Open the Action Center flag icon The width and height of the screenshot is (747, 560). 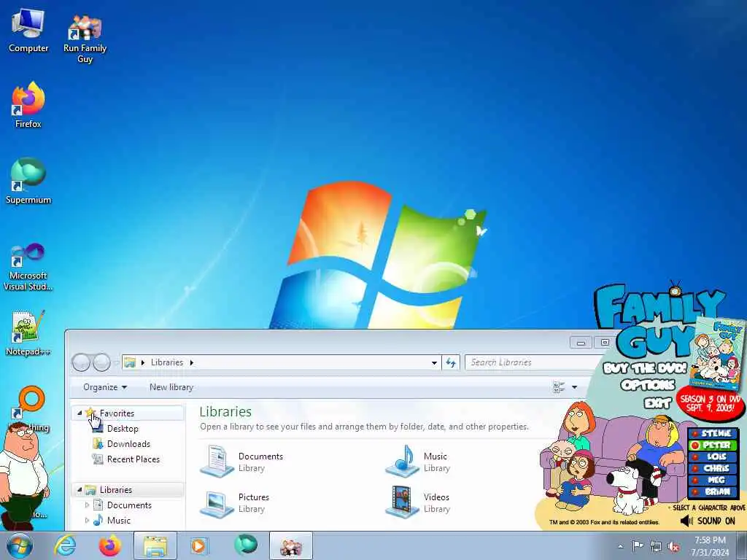coord(638,546)
